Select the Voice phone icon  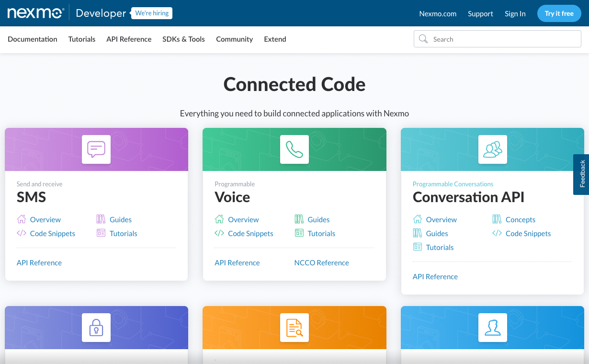point(294,149)
